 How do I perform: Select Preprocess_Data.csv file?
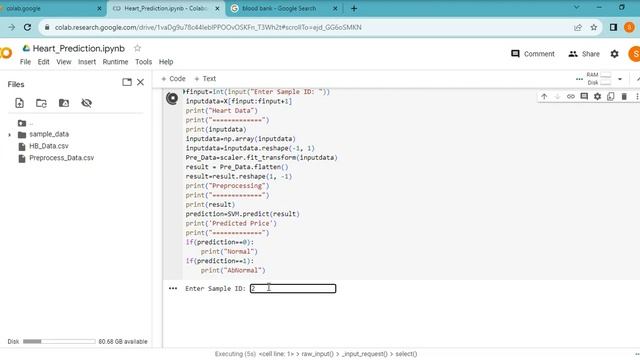coord(61,158)
